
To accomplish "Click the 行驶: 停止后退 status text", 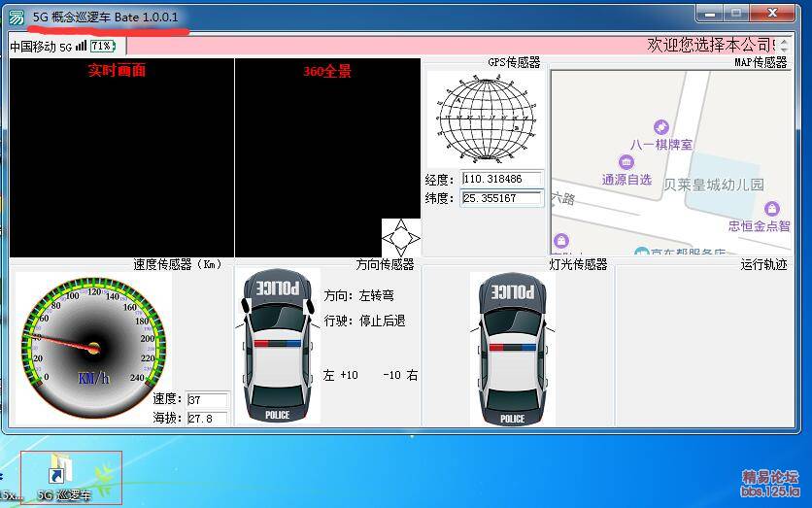I will 364,322.
